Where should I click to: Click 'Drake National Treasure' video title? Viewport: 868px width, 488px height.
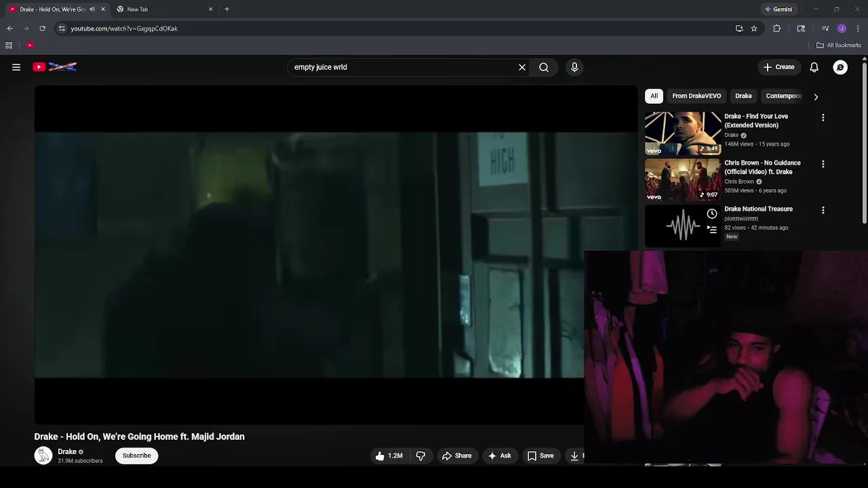(x=758, y=209)
